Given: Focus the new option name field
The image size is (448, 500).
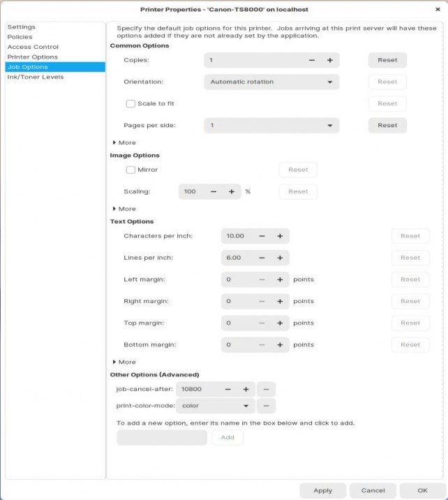Looking at the screenshot, I should (x=162, y=437).
